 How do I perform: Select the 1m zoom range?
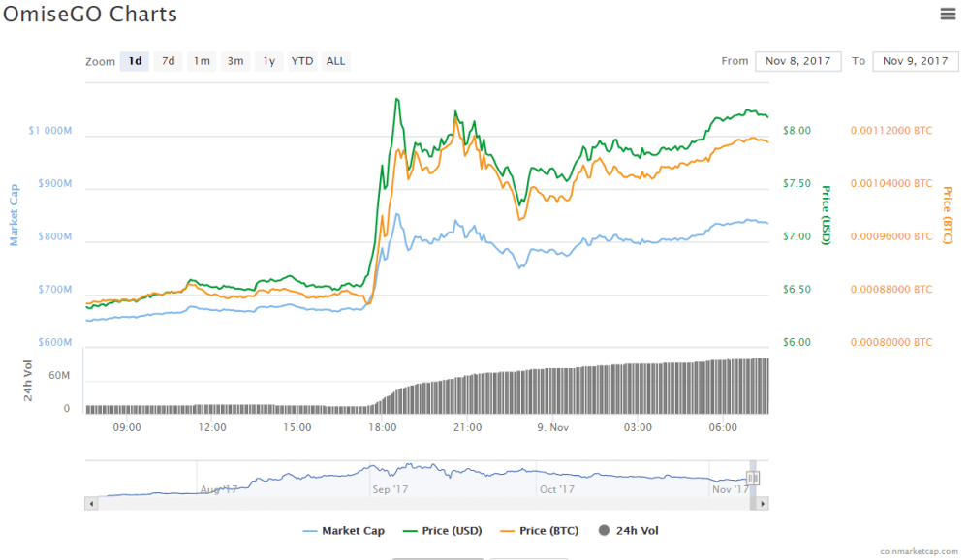point(202,61)
